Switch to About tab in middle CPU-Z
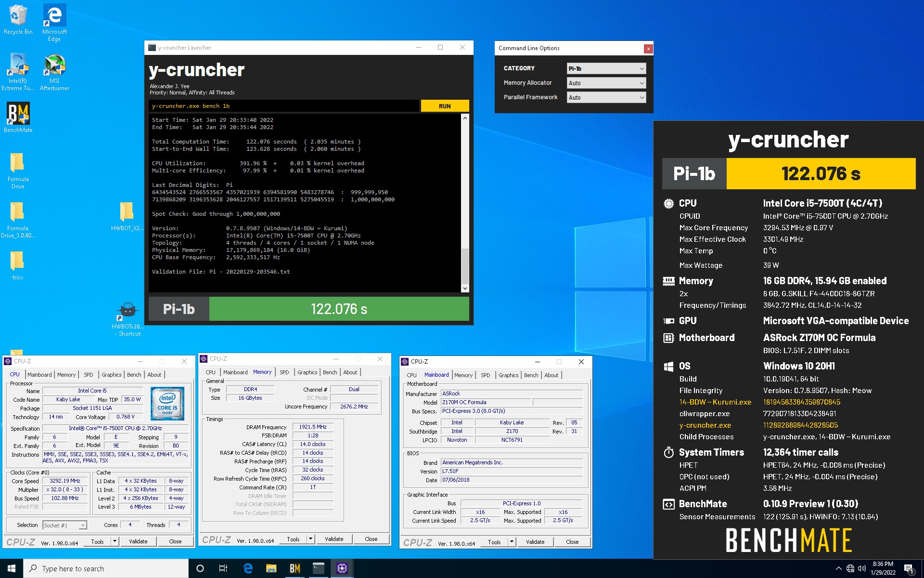The height and width of the screenshot is (578, 924). (x=350, y=372)
